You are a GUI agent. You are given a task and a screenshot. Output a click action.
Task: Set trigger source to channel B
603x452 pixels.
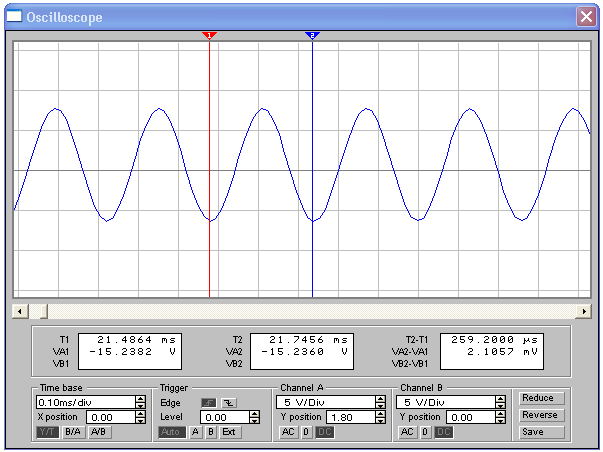[211, 432]
